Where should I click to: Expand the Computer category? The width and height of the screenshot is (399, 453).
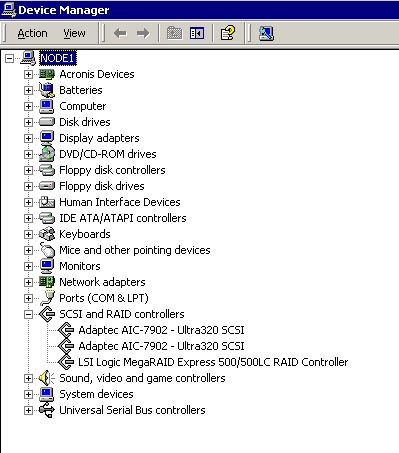point(28,106)
